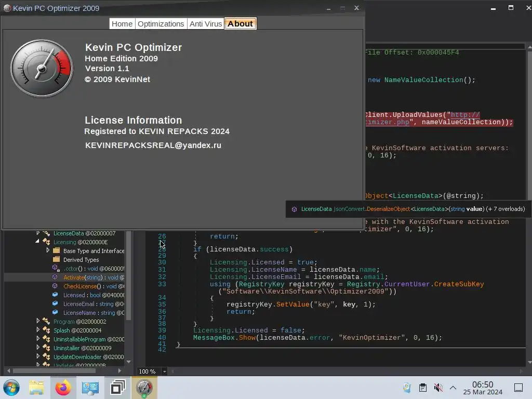Open the notification center button

click(x=518, y=388)
